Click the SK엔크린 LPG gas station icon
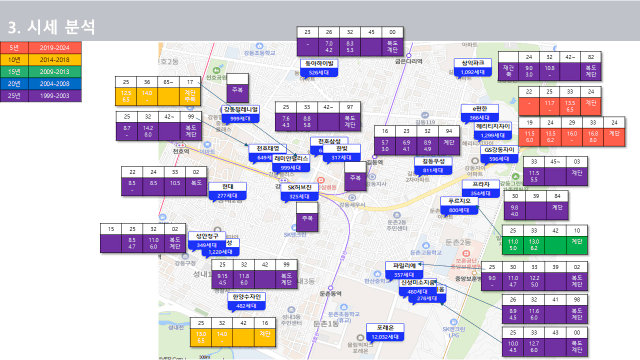The image size is (640, 360). point(453,322)
